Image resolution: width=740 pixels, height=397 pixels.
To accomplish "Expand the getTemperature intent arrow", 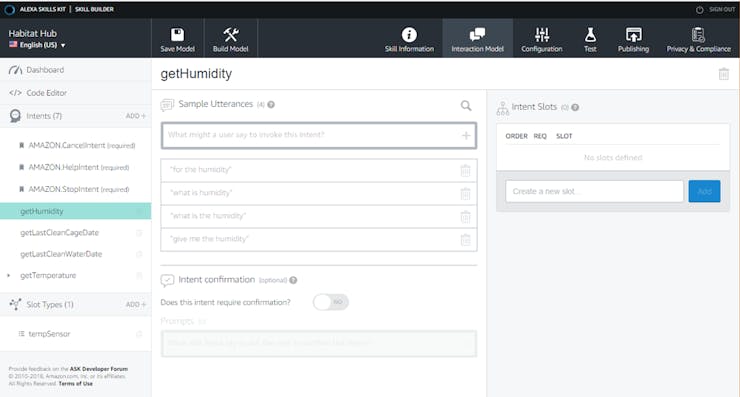I will (8, 275).
